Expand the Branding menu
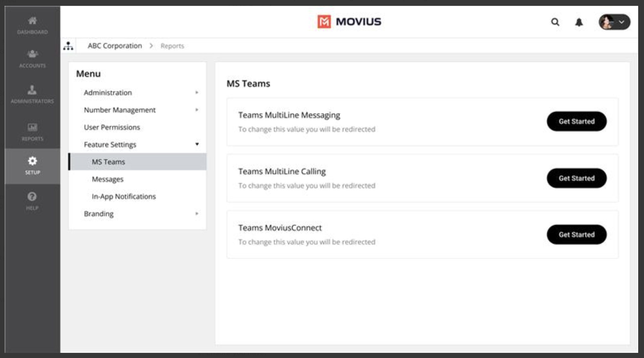 point(197,214)
